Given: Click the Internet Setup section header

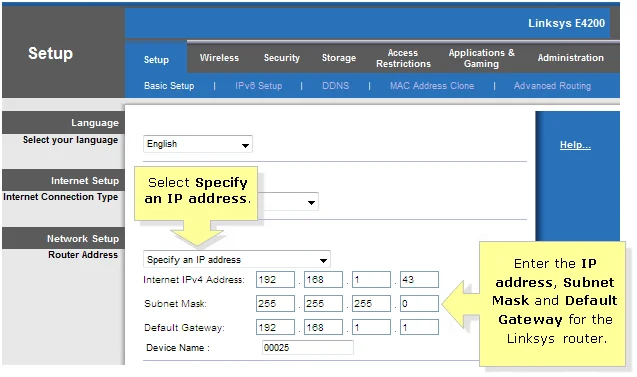Looking at the screenshot, I should click(64, 180).
